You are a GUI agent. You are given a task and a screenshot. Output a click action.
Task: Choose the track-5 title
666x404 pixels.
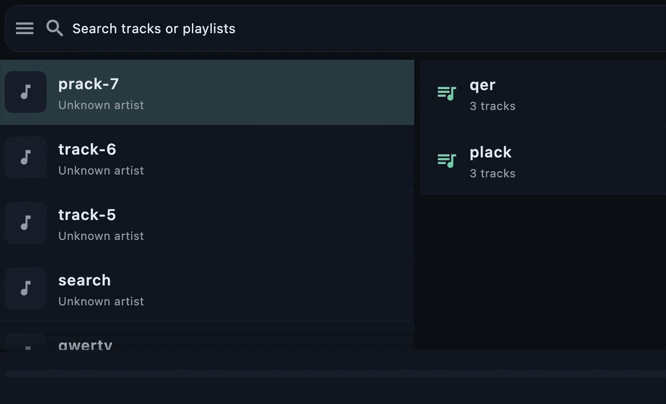(87, 214)
